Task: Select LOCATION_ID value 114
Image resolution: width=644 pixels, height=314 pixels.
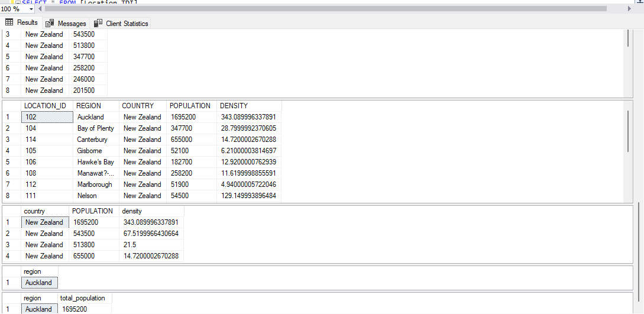Action: click(47, 140)
